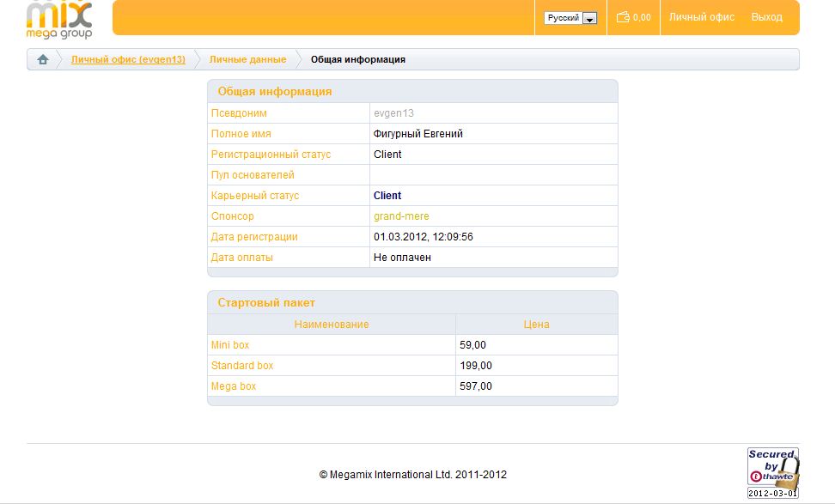Click the Цена column header
The image size is (835, 504).
(x=536, y=324)
